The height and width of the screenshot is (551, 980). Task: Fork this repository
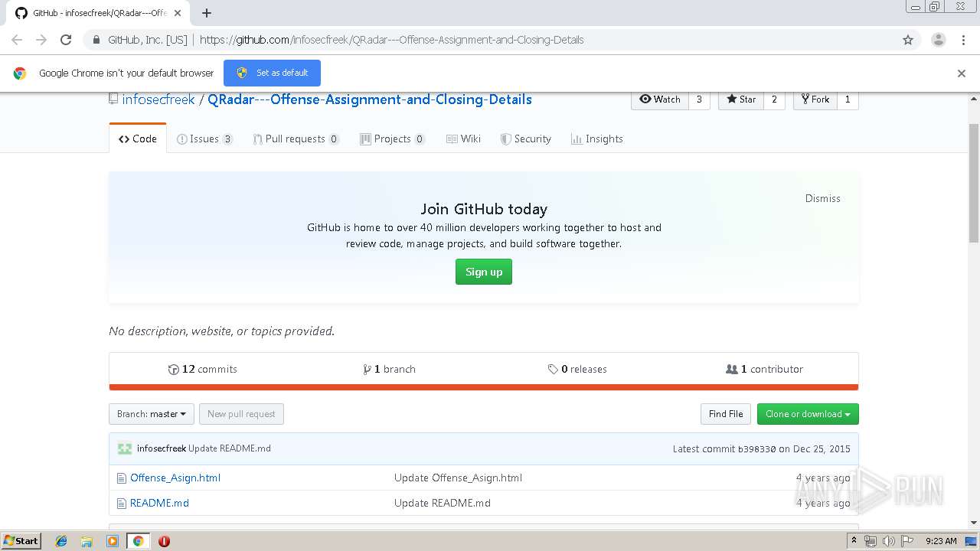click(x=815, y=99)
